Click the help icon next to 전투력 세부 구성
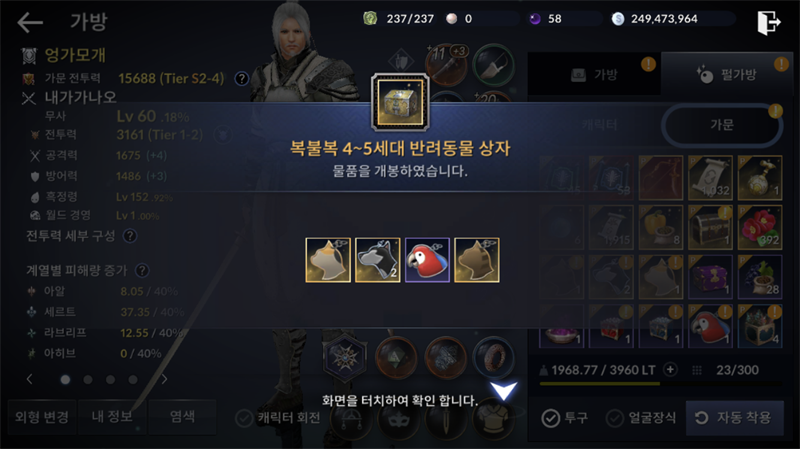 point(130,236)
